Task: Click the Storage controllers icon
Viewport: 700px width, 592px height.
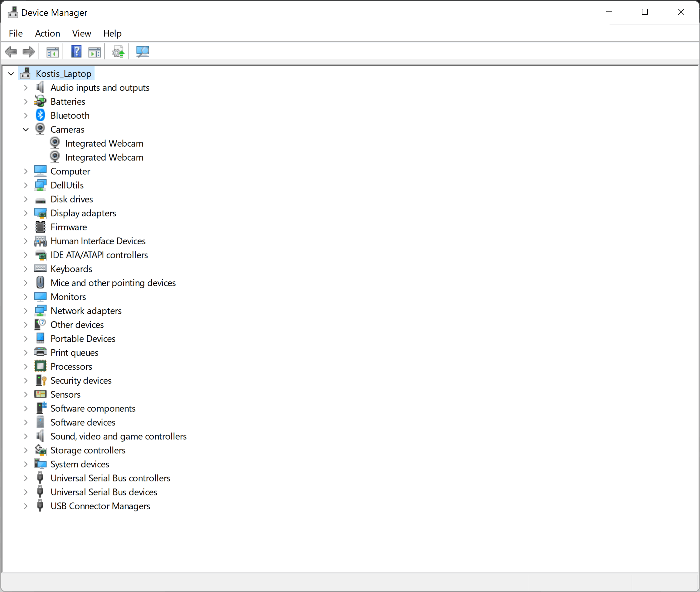Action: 40,450
